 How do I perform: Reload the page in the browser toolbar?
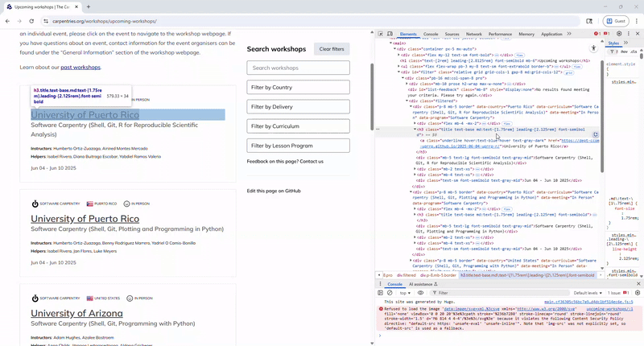point(31,21)
